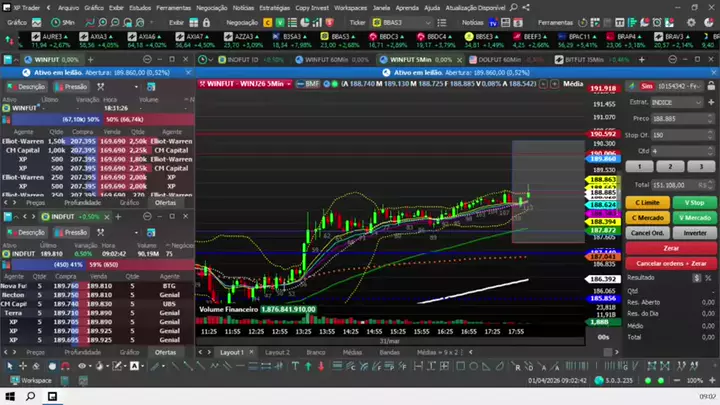Viewport: 720px width, 405px height.
Task: Click the status bar zoom out minus control
Action: pos(677,380)
